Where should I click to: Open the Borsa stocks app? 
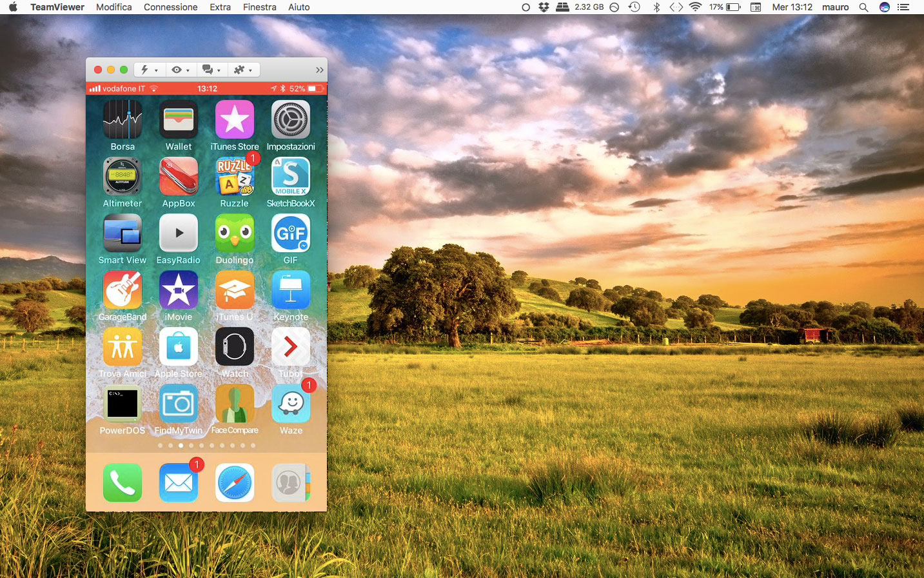click(123, 120)
